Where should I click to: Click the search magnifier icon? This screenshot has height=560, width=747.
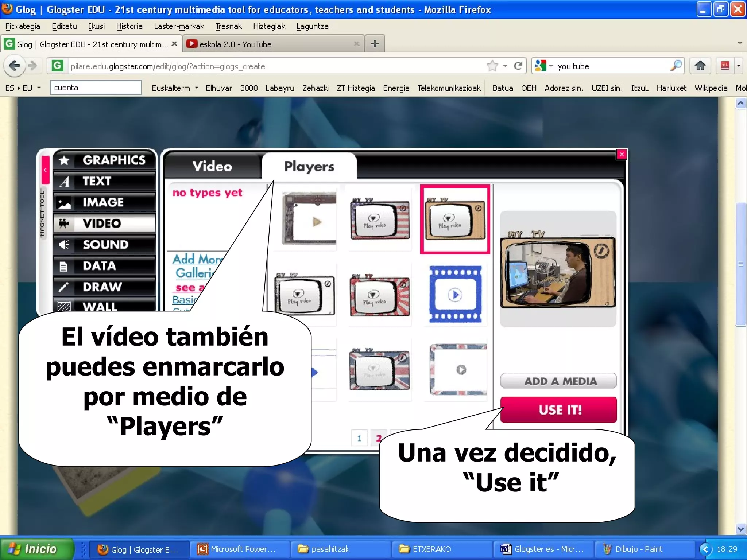pyautogui.click(x=676, y=66)
